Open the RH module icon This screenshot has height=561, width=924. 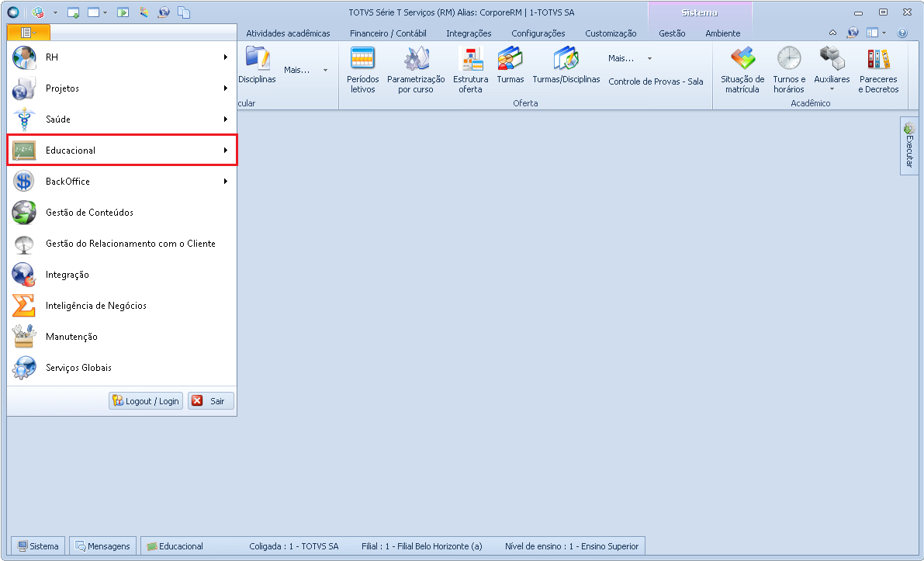click(x=24, y=57)
